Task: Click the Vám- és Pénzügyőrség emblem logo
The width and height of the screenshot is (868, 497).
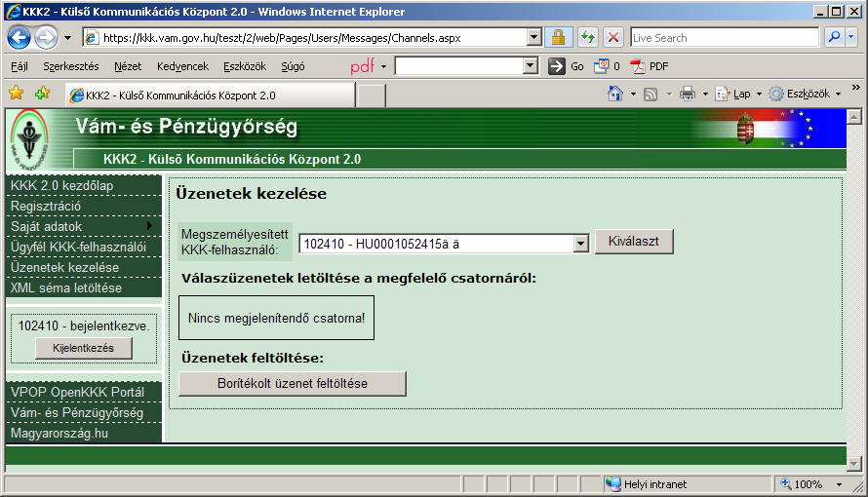Action: coord(30,138)
